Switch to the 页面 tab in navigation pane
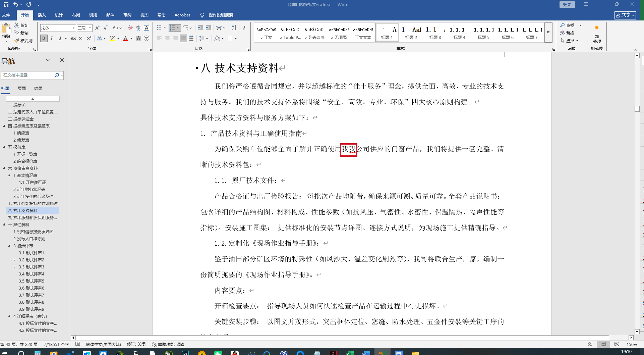Screen dimensions: 644x355 tap(22, 89)
